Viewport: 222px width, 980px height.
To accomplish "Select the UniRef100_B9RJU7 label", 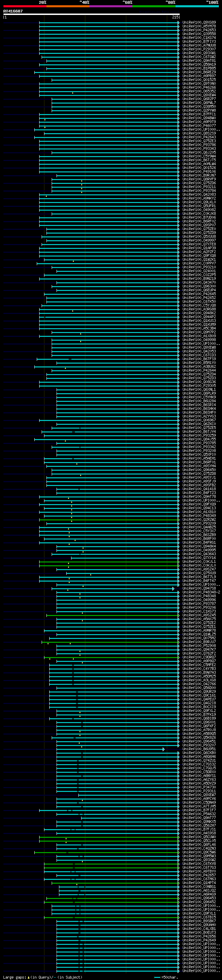I will (x=199, y=642).
